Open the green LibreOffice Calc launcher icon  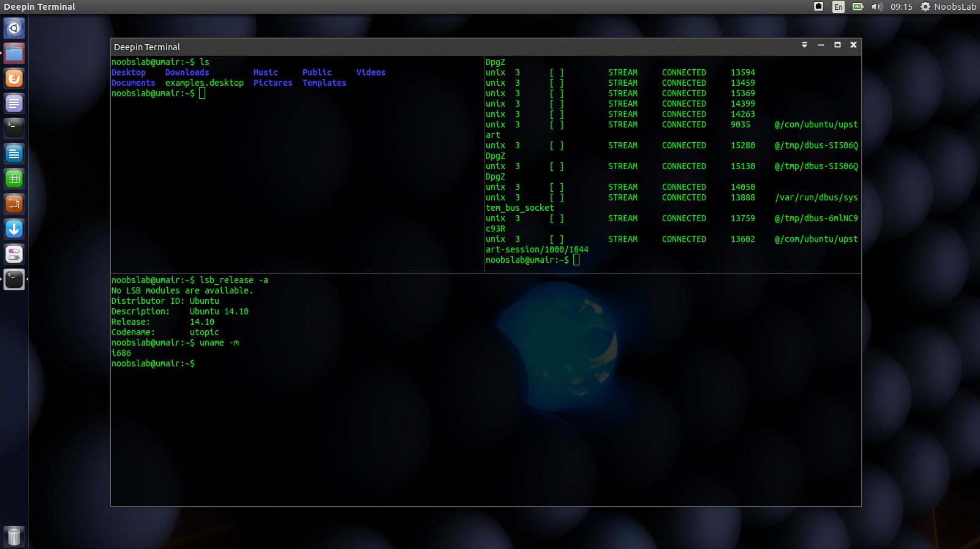point(14,179)
